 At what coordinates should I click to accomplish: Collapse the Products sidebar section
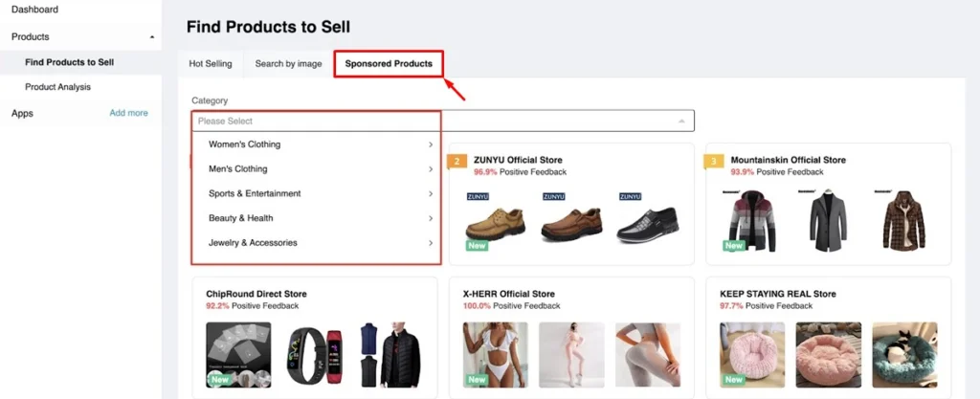coord(152,37)
